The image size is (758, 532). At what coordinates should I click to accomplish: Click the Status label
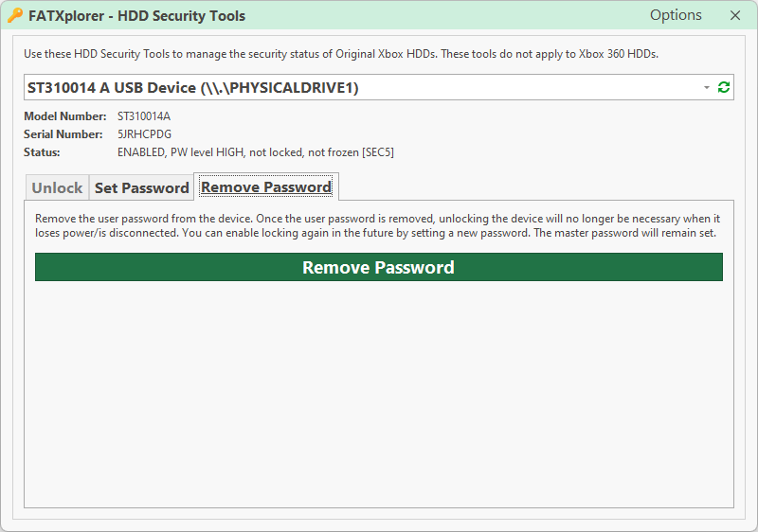coord(42,152)
